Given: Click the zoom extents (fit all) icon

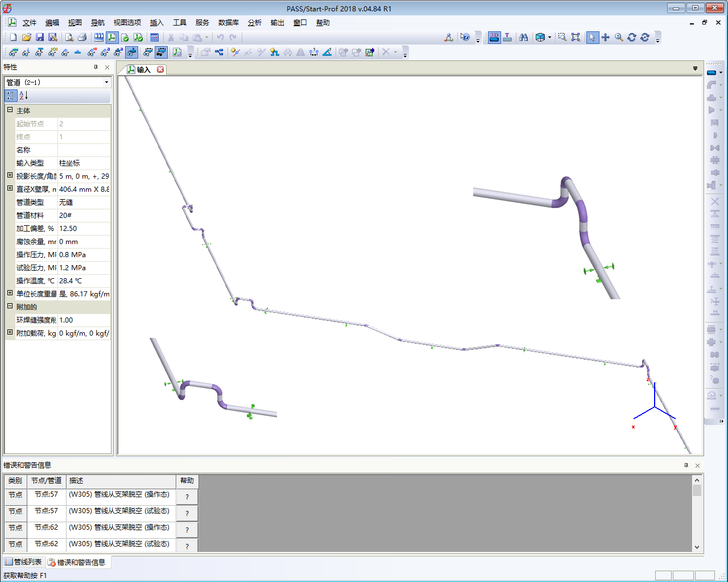Looking at the screenshot, I should (576, 37).
